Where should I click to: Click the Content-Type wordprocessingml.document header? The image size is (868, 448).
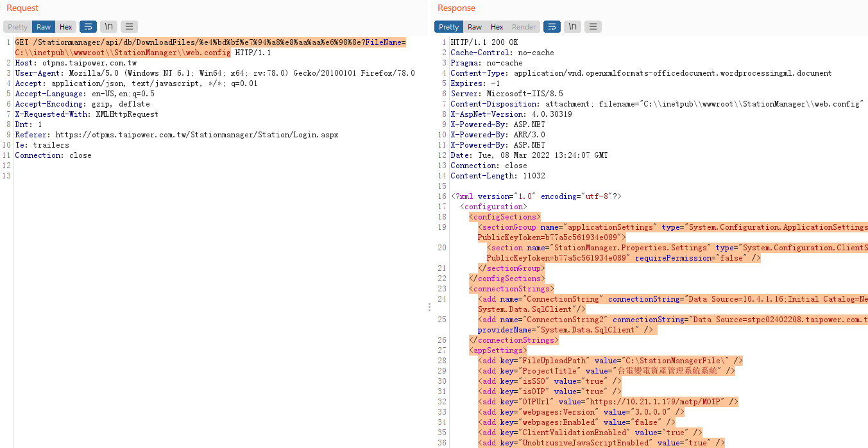click(x=642, y=73)
